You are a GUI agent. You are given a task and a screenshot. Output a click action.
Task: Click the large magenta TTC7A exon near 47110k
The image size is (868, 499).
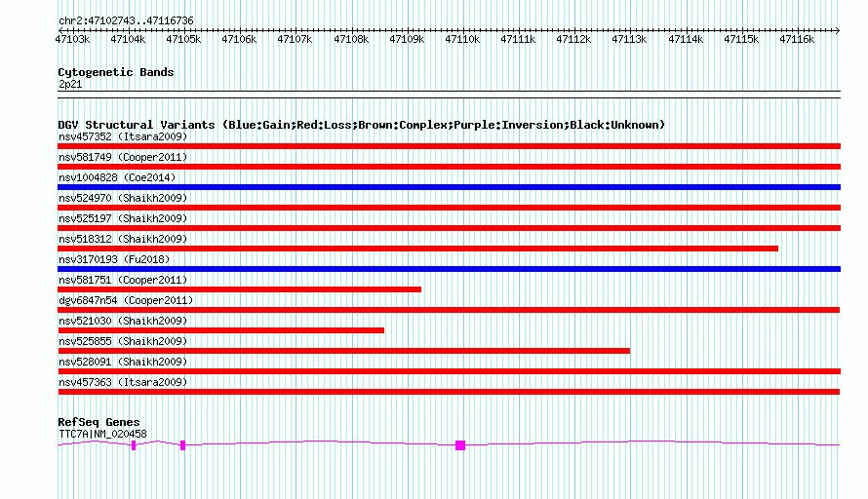click(x=460, y=445)
